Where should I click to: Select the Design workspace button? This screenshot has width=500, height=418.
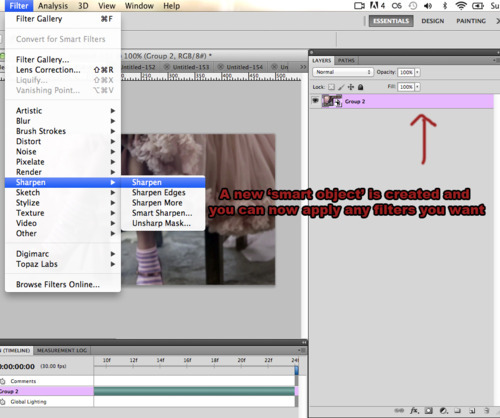pos(433,21)
